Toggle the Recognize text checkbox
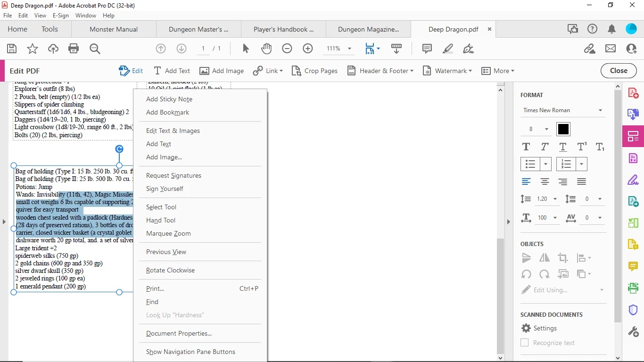 coord(524,343)
